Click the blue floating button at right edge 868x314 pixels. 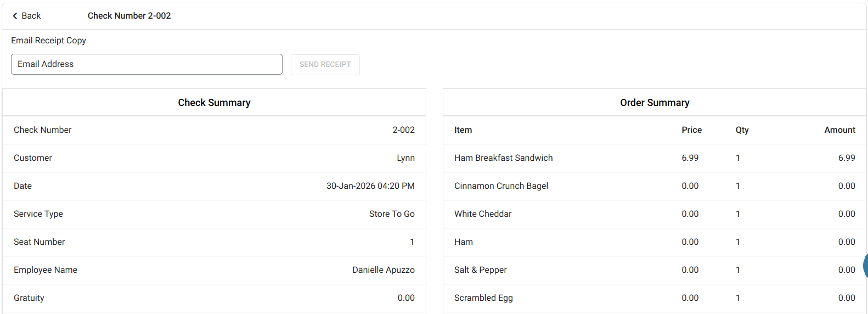click(x=865, y=266)
